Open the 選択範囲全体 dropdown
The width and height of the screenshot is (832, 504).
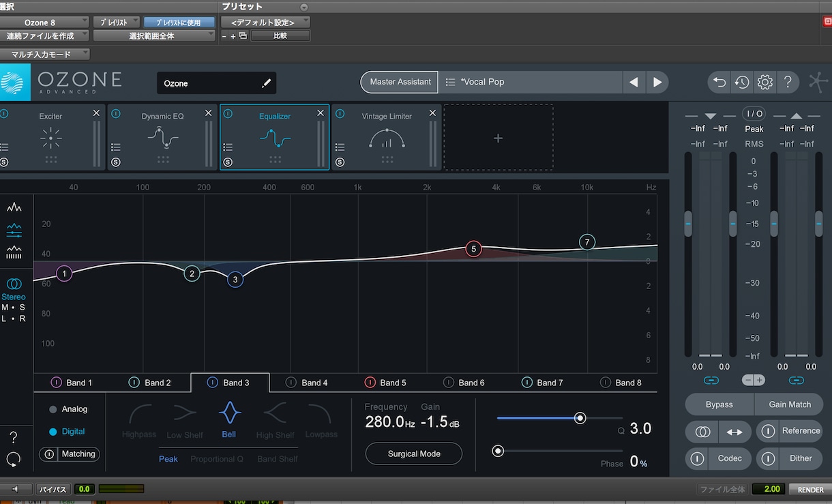[x=155, y=35]
